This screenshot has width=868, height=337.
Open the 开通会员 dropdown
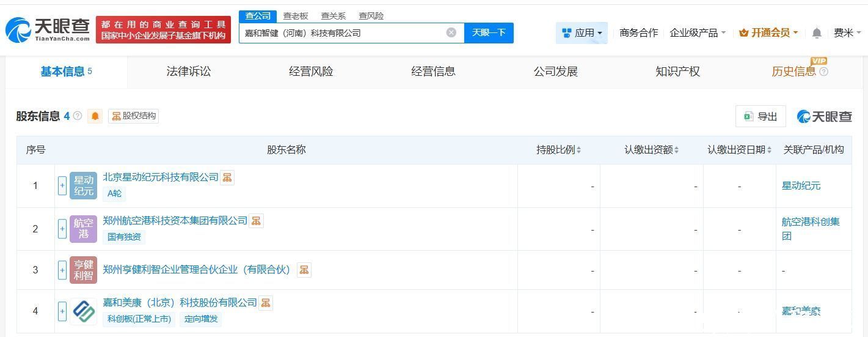pos(768,33)
